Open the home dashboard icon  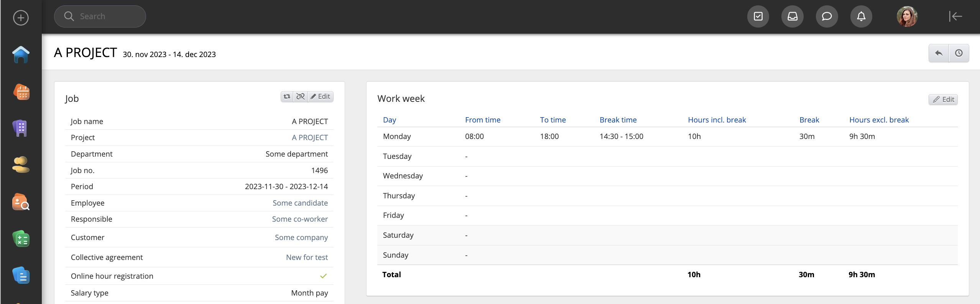coord(21,54)
